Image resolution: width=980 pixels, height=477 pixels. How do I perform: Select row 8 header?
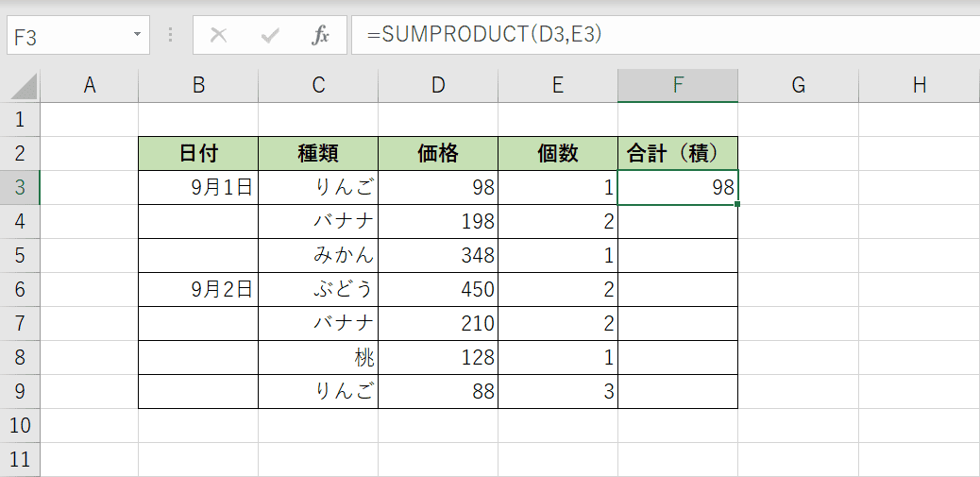tap(20, 358)
